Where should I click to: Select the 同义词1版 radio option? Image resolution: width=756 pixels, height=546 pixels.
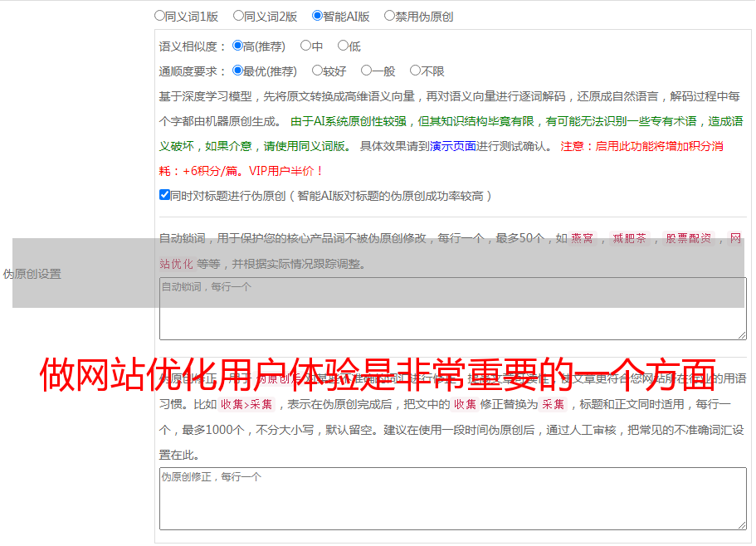(160, 15)
